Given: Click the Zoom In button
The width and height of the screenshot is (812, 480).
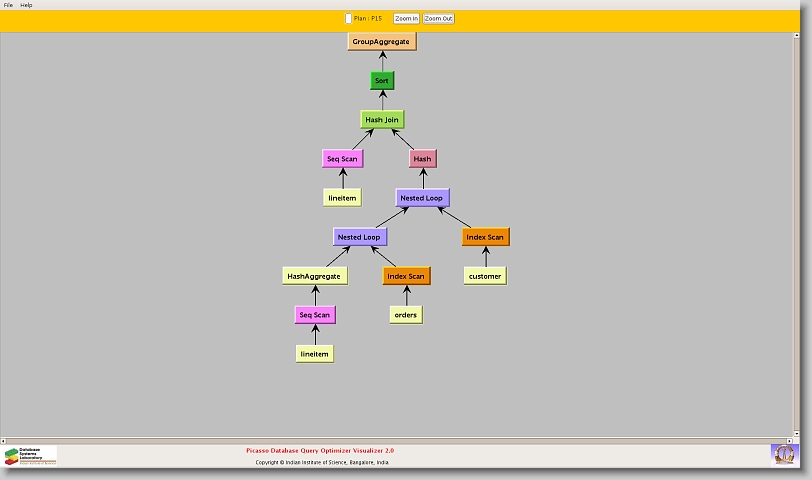Looking at the screenshot, I should (x=406, y=18).
